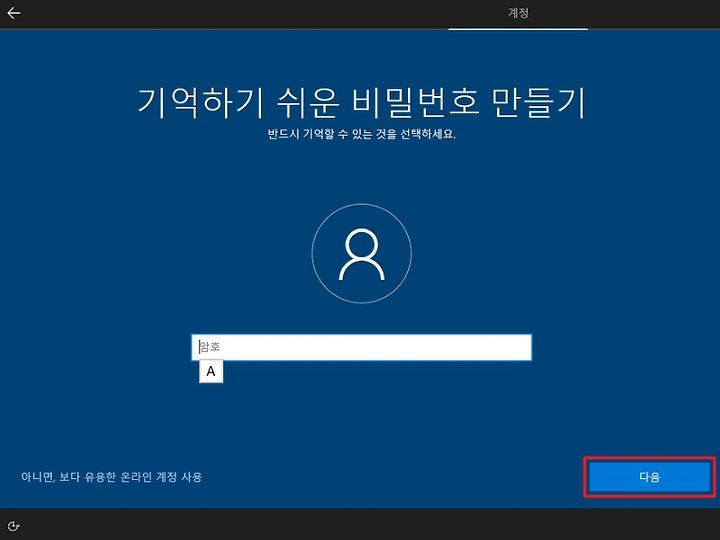Screen dimensions: 720x540
Task: Click the 암호 password field
Action: [361, 347]
